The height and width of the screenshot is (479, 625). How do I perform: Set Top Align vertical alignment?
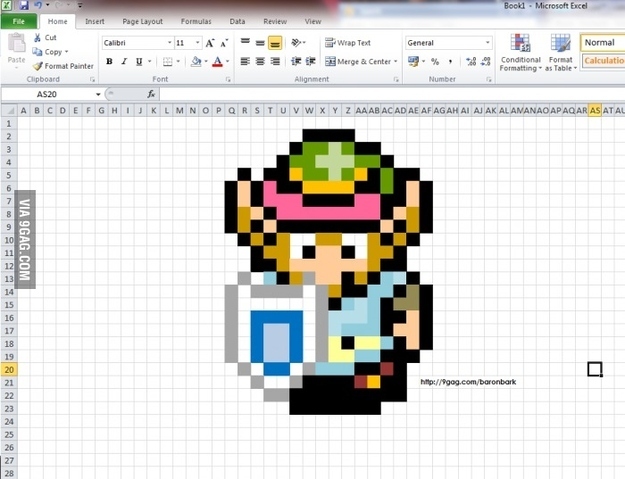click(245, 42)
